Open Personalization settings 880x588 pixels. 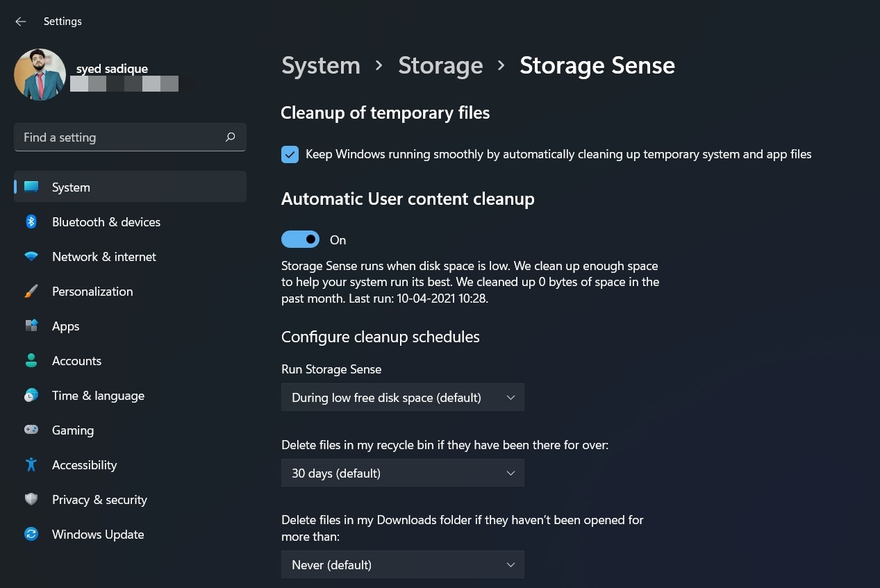92,291
